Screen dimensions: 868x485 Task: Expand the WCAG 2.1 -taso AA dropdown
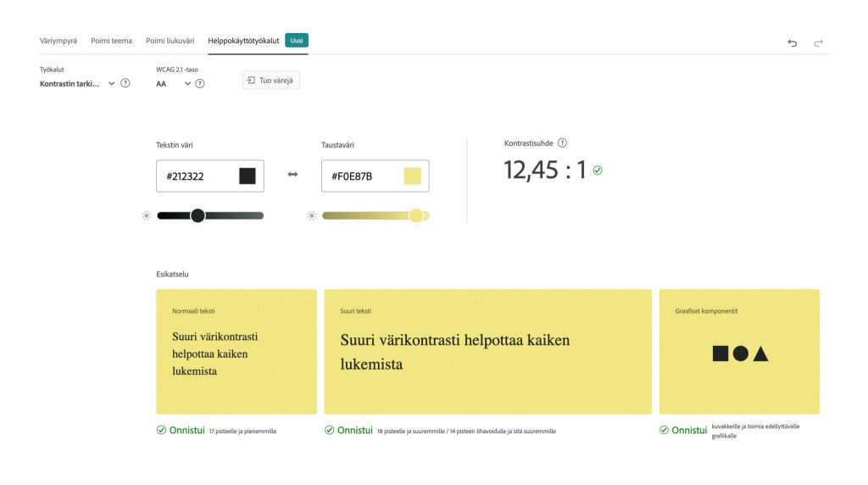coord(174,83)
